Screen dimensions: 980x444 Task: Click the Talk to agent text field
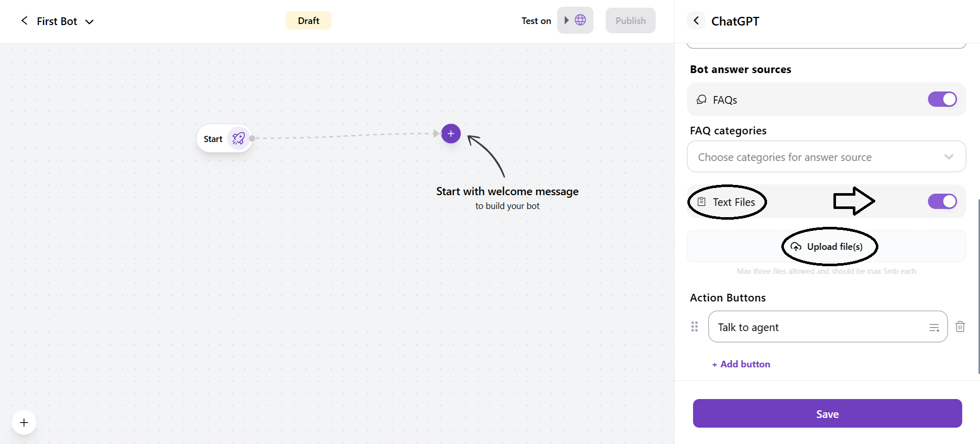click(x=817, y=327)
